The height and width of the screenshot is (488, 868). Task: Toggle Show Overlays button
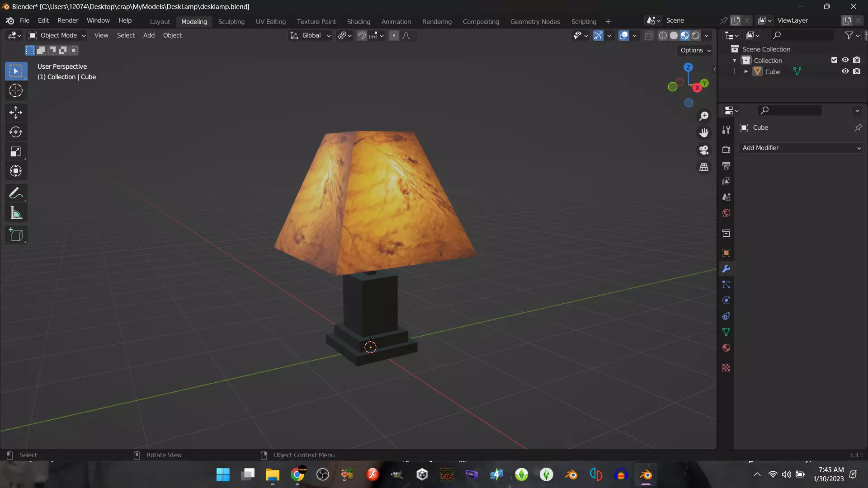pos(623,36)
